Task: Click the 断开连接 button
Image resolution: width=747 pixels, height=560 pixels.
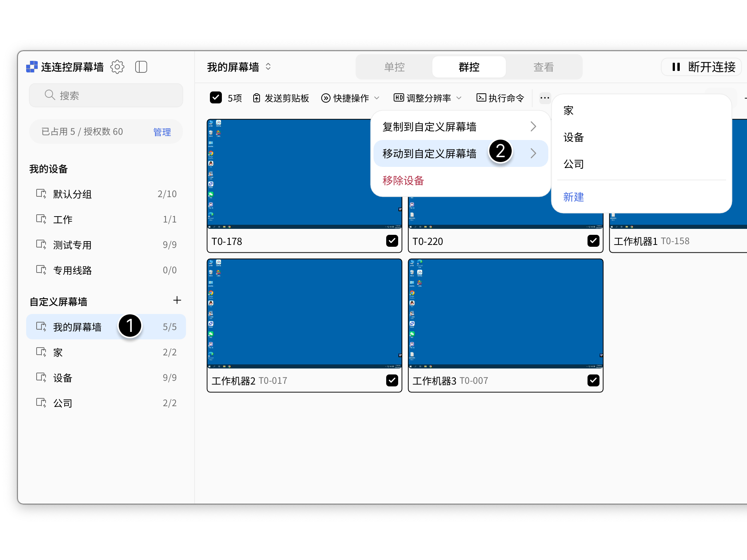Action: tap(701, 67)
